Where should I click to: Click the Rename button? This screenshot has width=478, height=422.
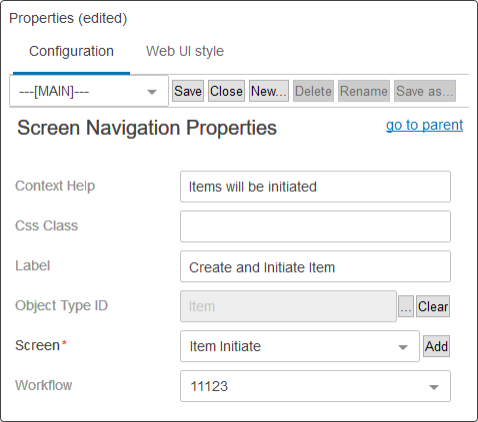364,91
